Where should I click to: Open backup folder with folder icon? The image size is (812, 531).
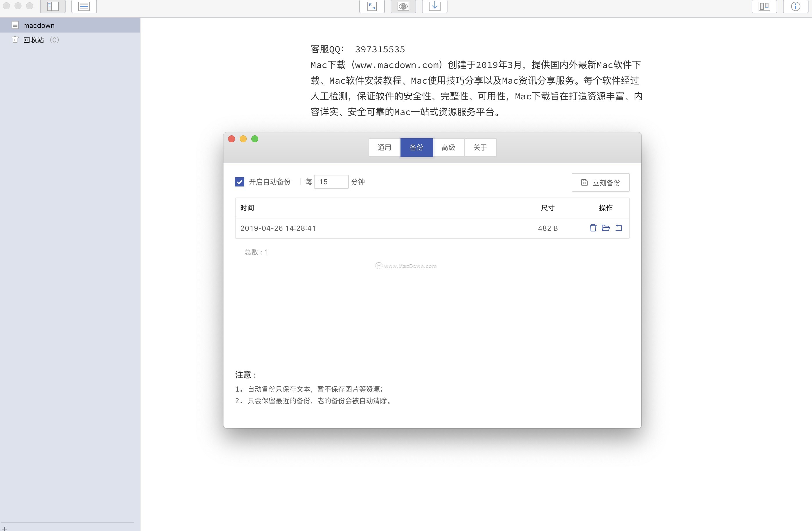pos(606,228)
